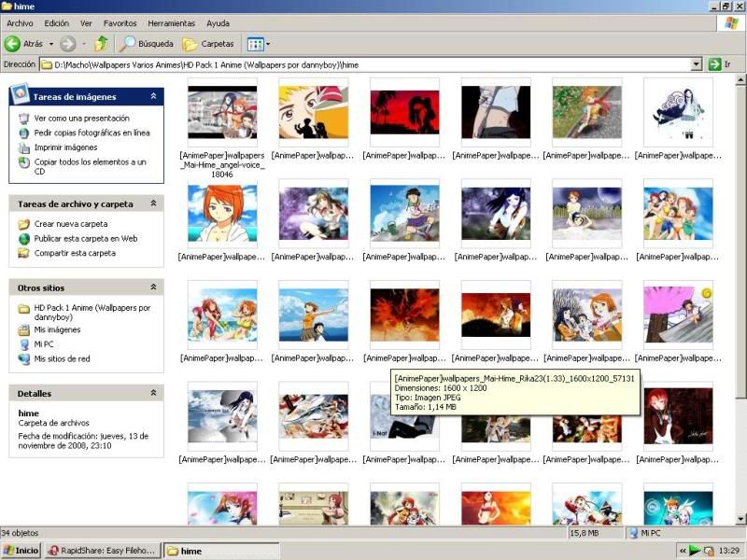Click the "Publicar esta carpeta en Web" link

pyautogui.click(x=86, y=239)
